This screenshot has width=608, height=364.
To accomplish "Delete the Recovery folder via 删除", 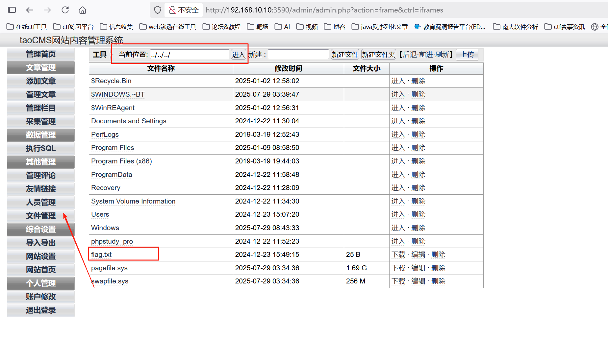I will [x=418, y=188].
